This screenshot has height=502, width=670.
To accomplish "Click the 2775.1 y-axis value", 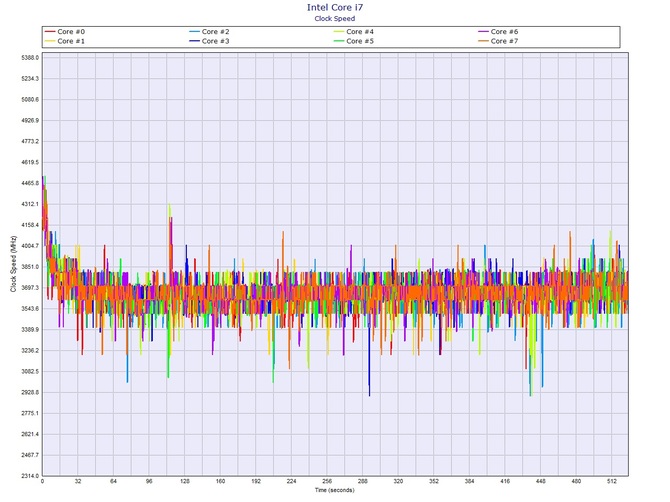I will [x=30, y=414].
